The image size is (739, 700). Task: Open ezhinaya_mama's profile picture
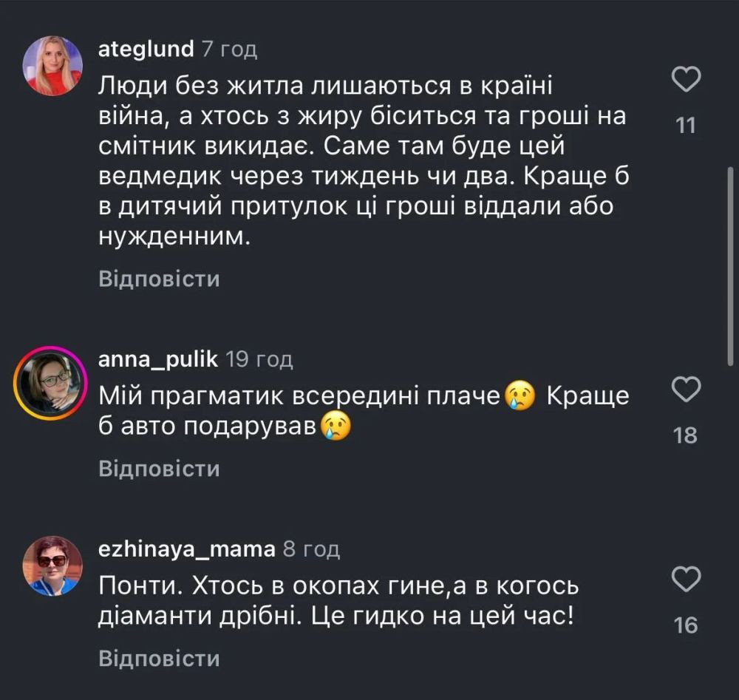point(52,565)
